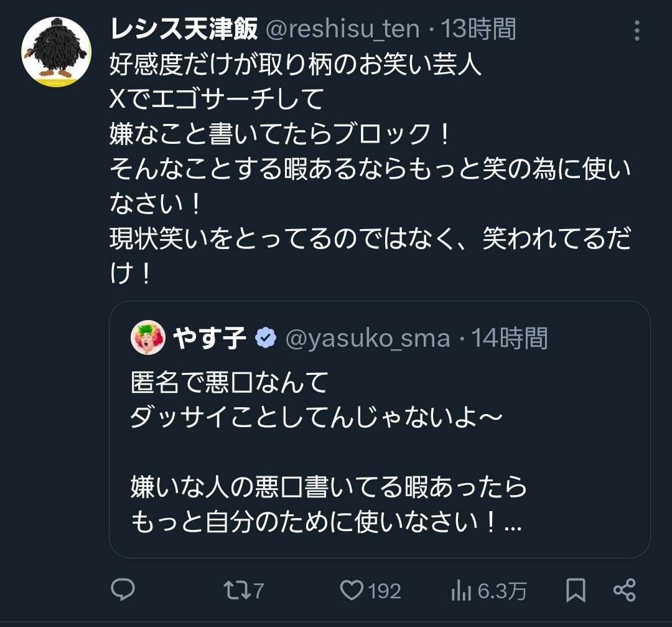Expand truncated quoted text at the ellipsis
The image size is (672, 627).
click(512, 524)
